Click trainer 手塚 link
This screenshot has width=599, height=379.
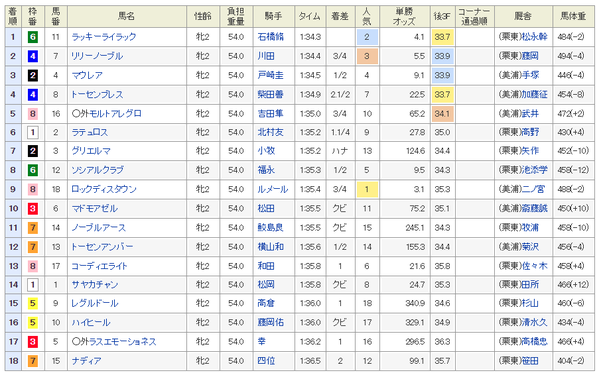pos(530,75)
